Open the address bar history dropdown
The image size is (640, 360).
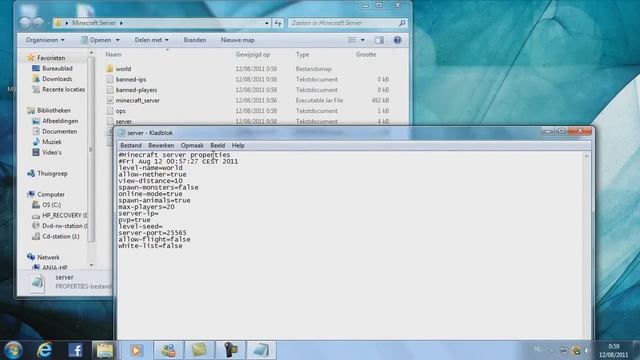pos(267,23)
